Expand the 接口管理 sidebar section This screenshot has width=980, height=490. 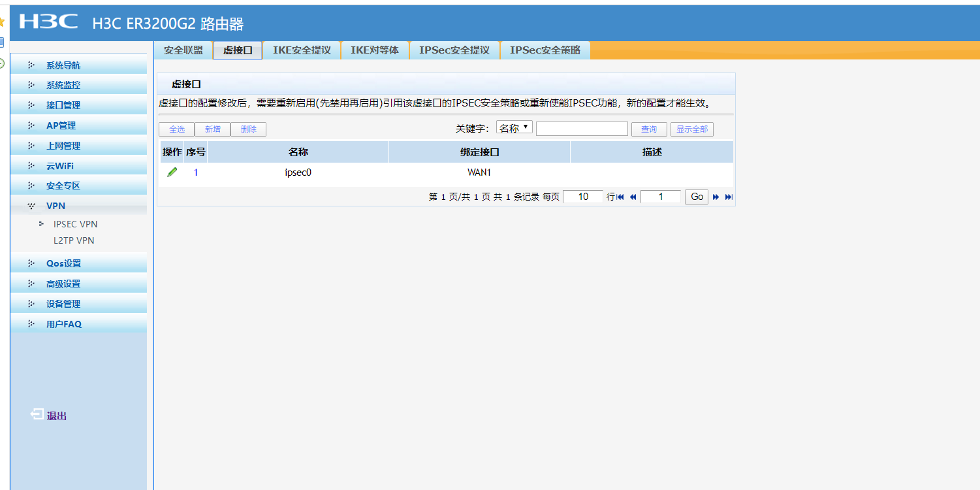point(78,105)
